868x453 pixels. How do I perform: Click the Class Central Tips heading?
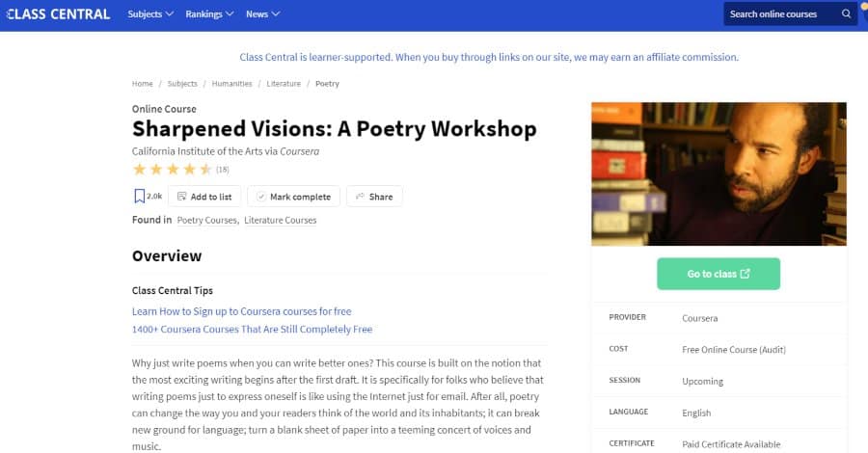pos(173,290)
